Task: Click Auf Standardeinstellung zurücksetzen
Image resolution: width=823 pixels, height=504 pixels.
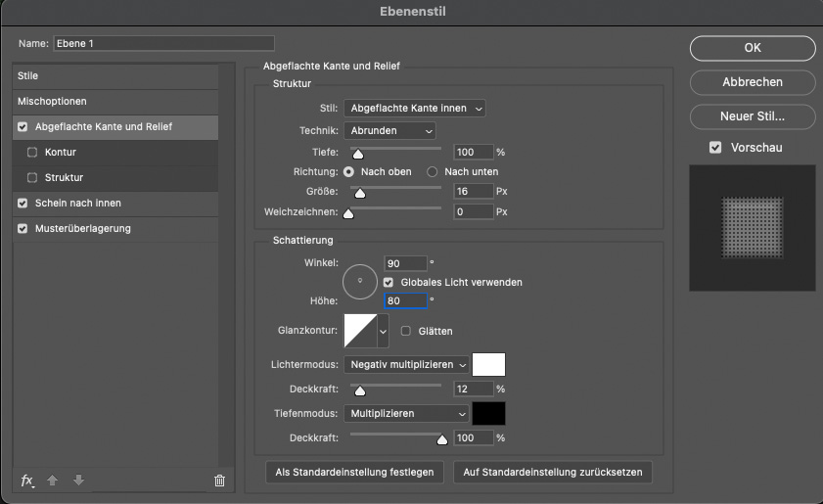Action: point(553,472)
